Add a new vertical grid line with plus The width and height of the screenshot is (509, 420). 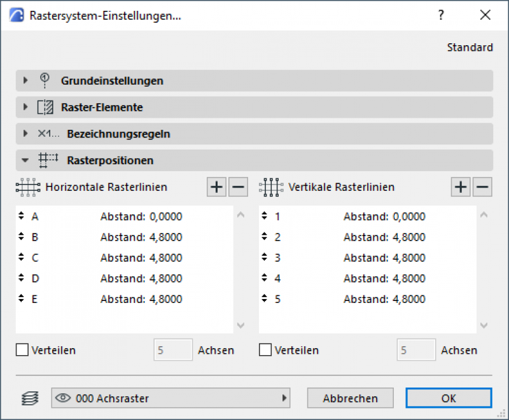coord(461,187)
